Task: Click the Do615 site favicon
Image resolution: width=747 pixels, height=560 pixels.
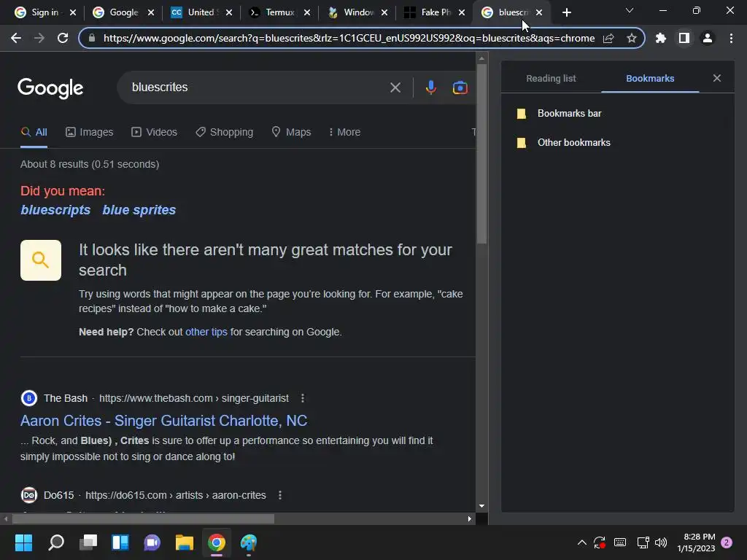Action: 29,495
